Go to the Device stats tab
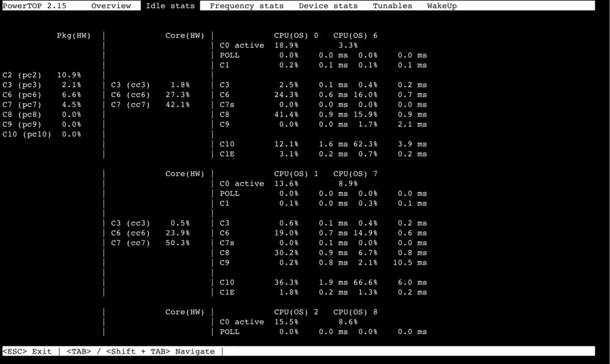 click(328, 6)
